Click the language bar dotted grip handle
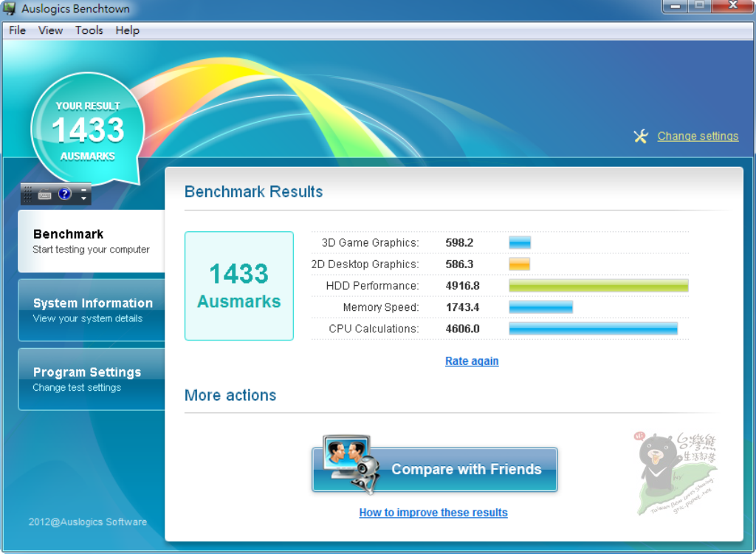 27,194
